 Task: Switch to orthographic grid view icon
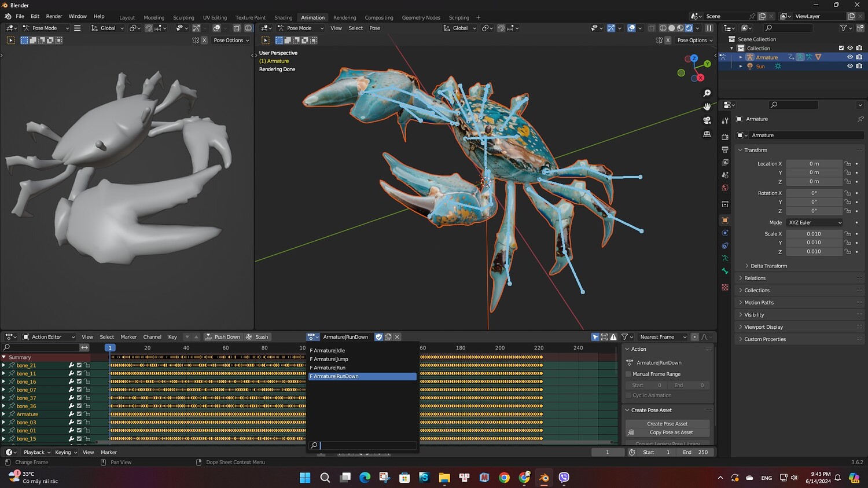click(707, 134)
